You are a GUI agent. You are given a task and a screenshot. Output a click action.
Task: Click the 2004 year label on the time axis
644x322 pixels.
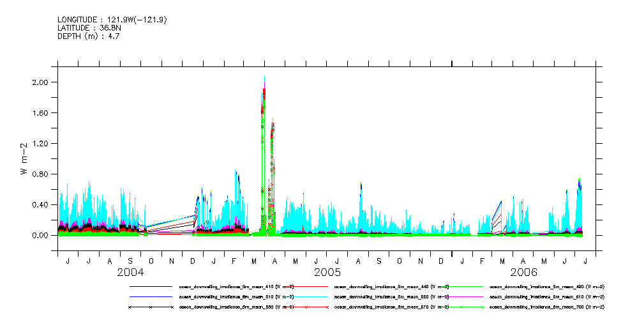(x=130, y=273)
